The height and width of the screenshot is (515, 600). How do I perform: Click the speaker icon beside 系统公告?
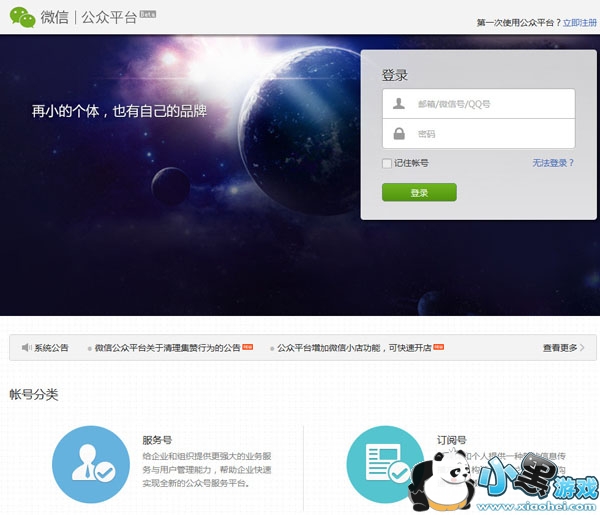click(x=26, y=347)
